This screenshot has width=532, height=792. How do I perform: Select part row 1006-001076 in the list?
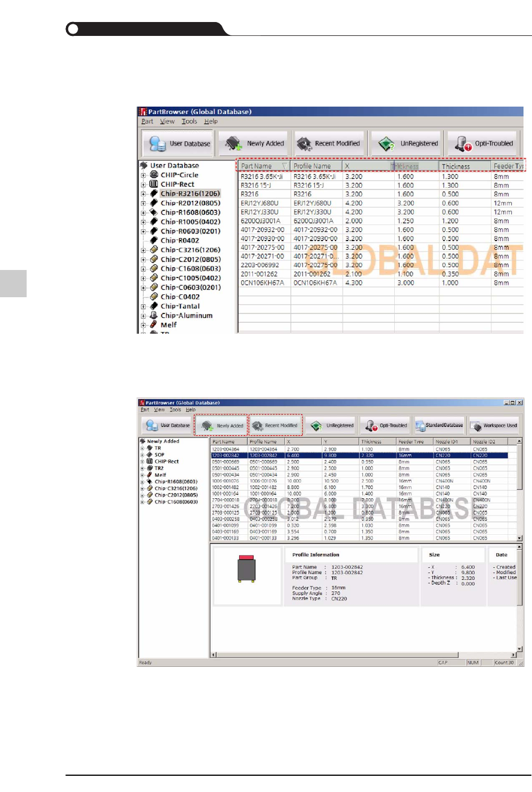[x=225, y=481]
